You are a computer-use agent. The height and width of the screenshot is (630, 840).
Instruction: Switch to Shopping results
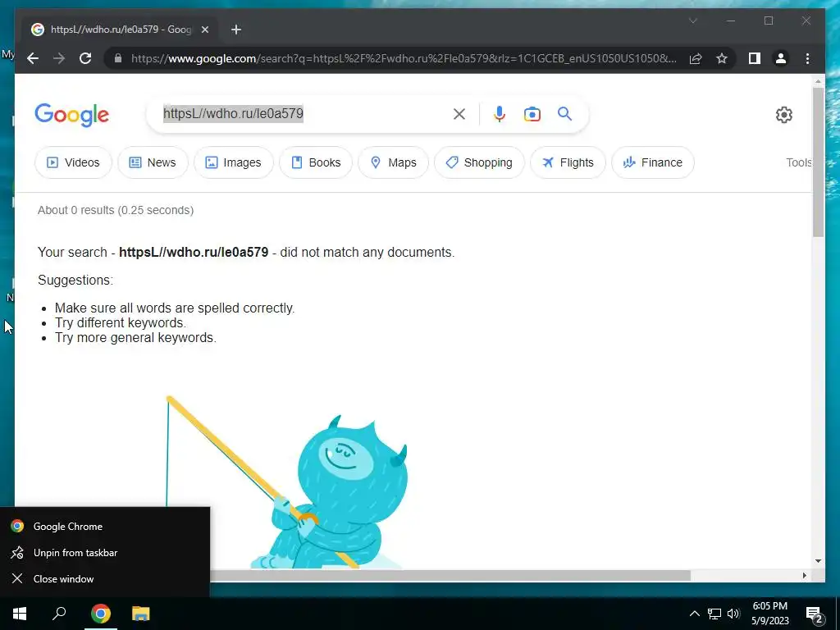click(479, 162)
